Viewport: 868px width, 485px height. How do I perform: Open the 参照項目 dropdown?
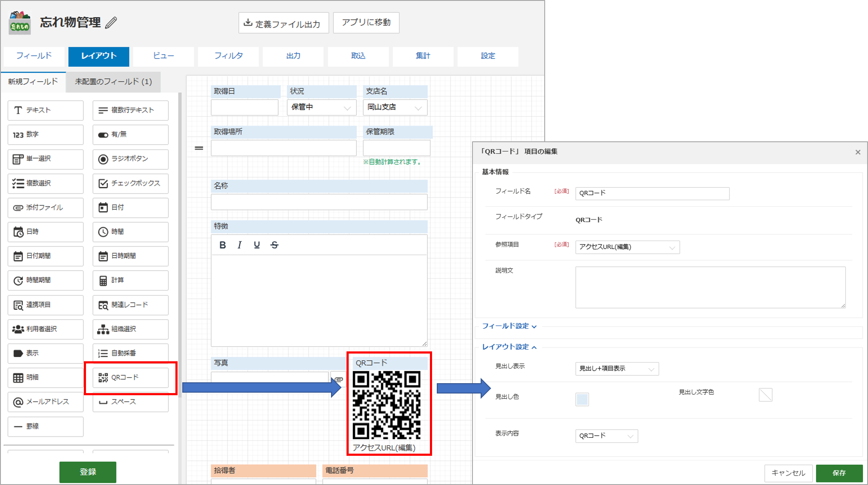(627, 247)
